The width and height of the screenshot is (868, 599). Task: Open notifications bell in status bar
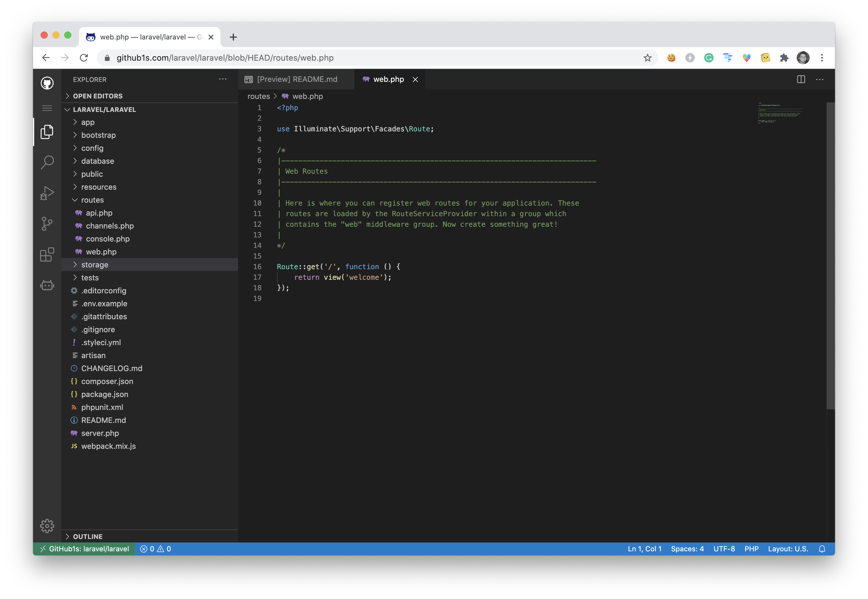point(822,549)
